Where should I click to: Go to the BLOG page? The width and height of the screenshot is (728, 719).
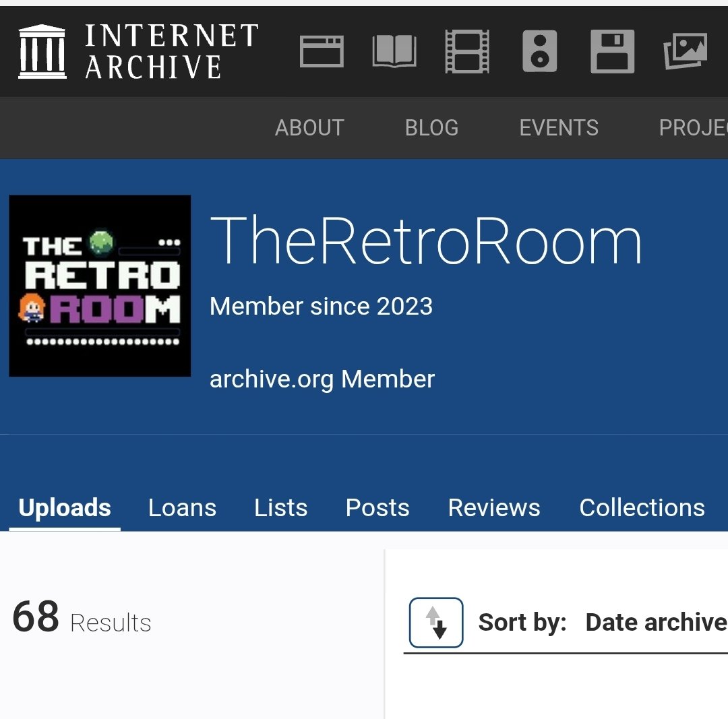(x=432, y=127)
